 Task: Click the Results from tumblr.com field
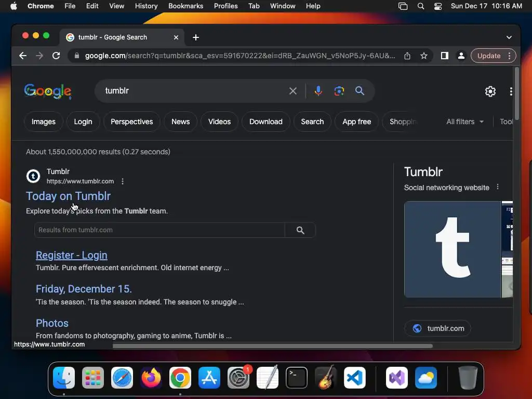pyautogui.click(x=159, y=230)
